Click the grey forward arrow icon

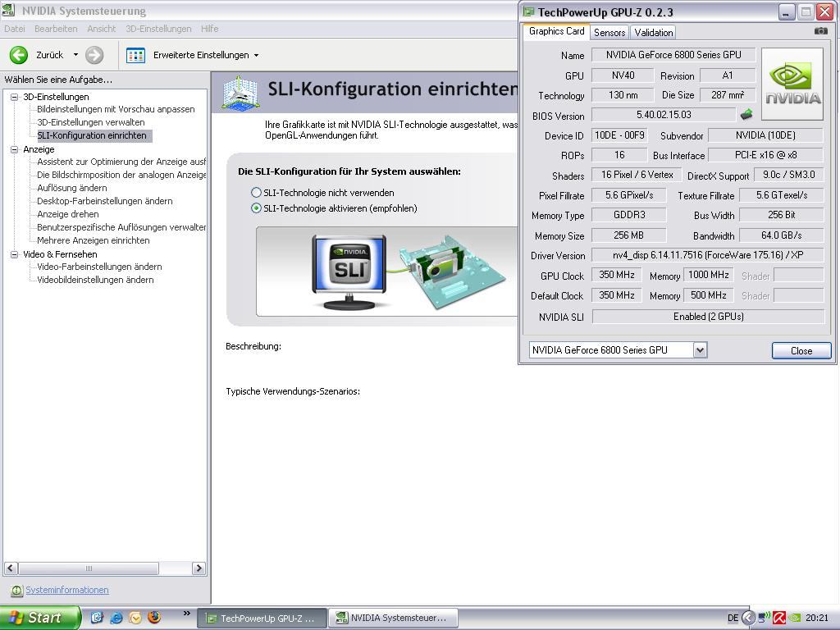pyautogui.click(x=94, y=55)
